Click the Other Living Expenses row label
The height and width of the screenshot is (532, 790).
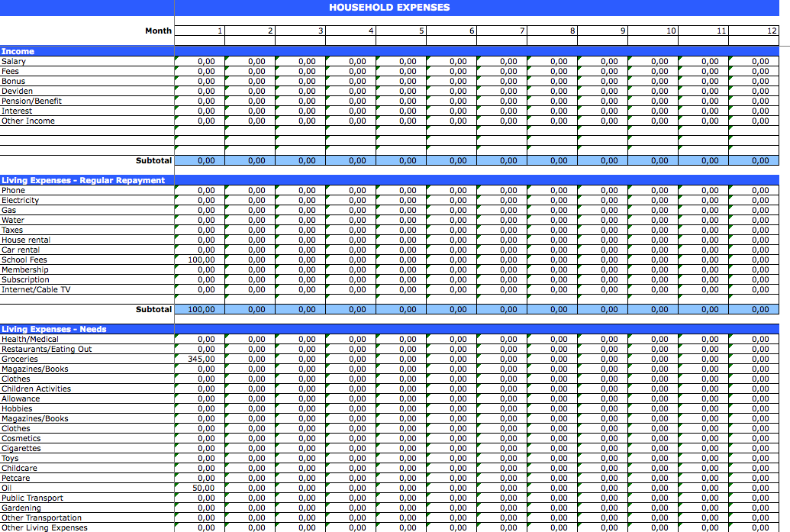[44, 527]
